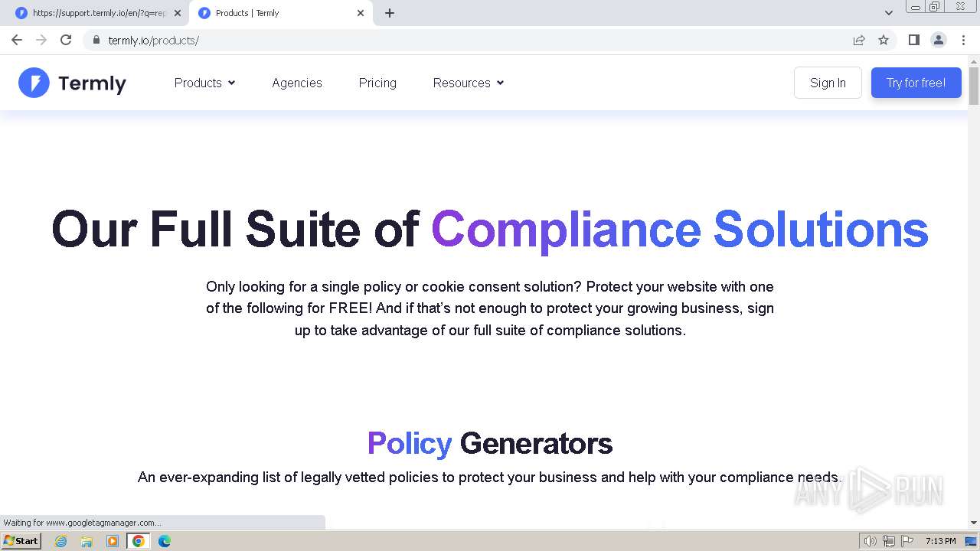The width and height of the screenshot is (980, 551).
Task: Open the Pricing page
Action: coord(377,83)
